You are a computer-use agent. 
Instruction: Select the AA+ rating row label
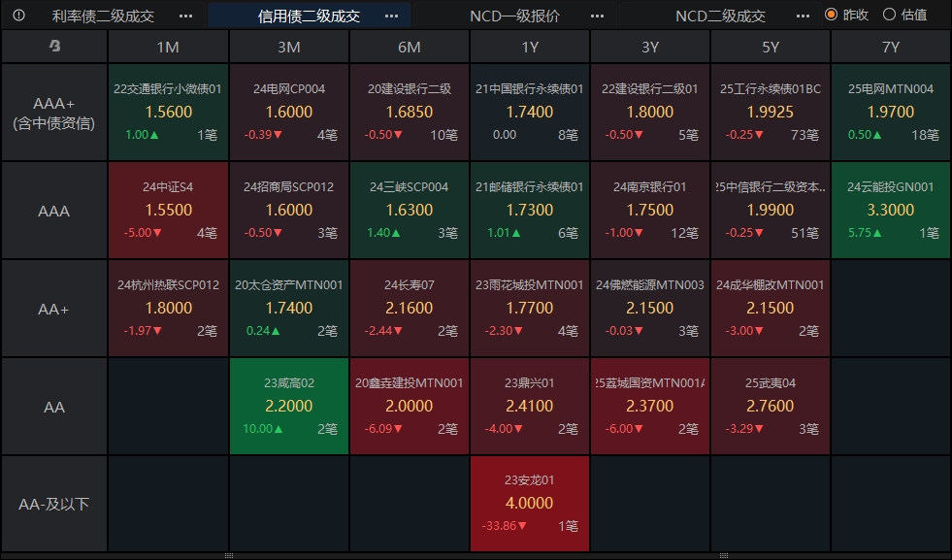tap(54, 309)
